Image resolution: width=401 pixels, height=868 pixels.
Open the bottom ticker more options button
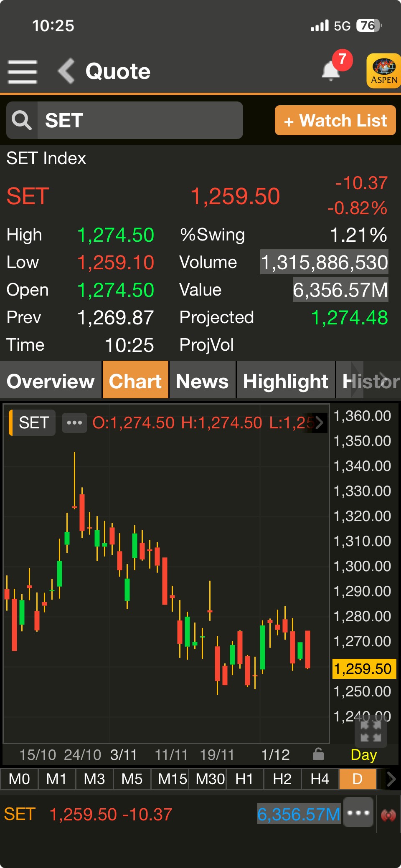click(358, 812)
